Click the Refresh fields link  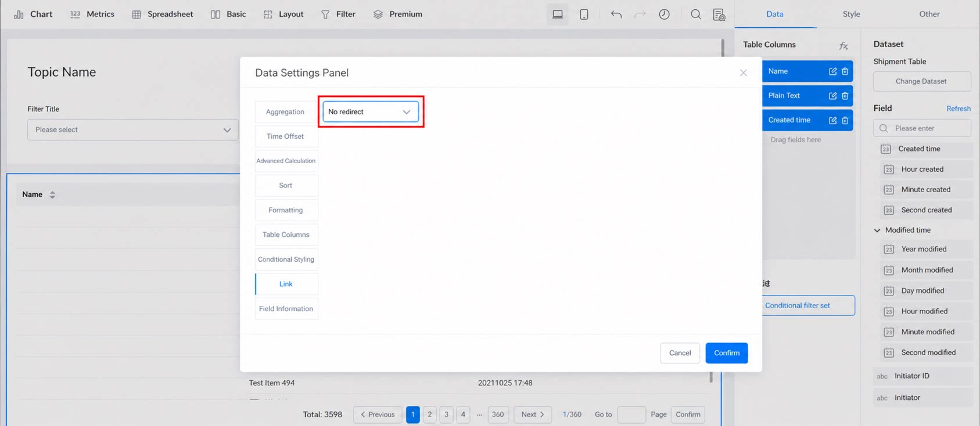pyautogui.click(x=959, y=109)
